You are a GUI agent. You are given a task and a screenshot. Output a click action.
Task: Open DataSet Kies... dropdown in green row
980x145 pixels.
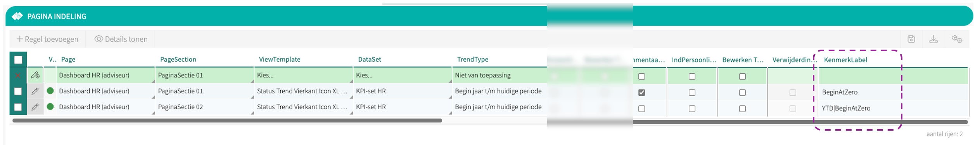pyautogui.click(x=402, y=75)
